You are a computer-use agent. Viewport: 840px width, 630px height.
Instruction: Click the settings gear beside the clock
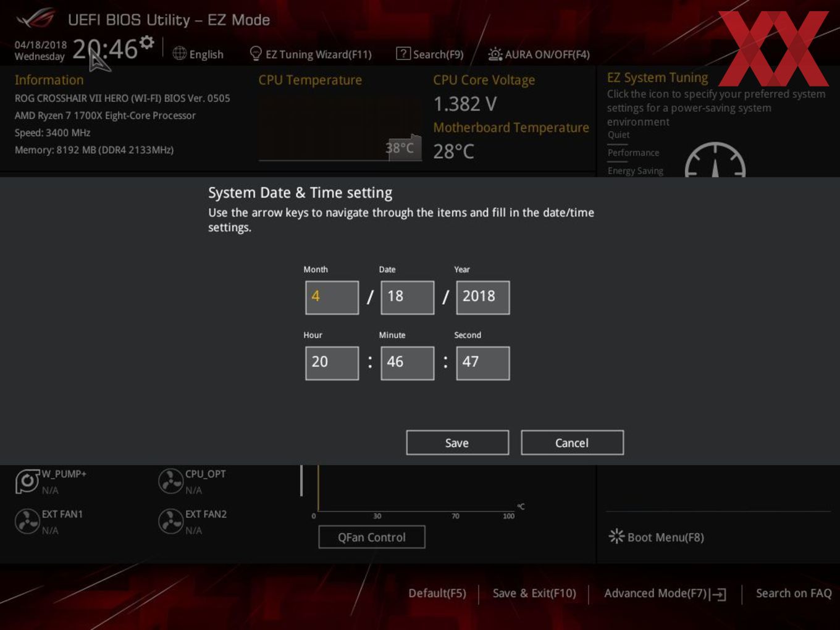pyautogui.click(x=146, y=43)
